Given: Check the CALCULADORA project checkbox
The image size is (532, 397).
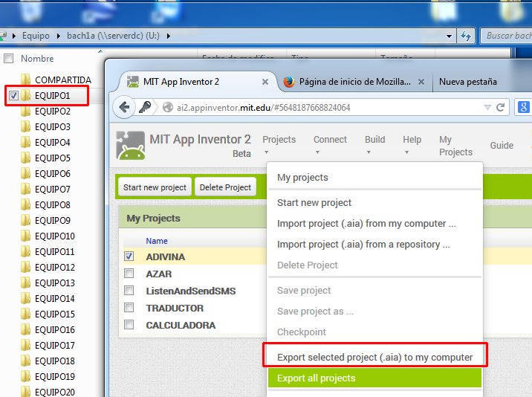Looking at the screenshot, I should click(129, 325).
